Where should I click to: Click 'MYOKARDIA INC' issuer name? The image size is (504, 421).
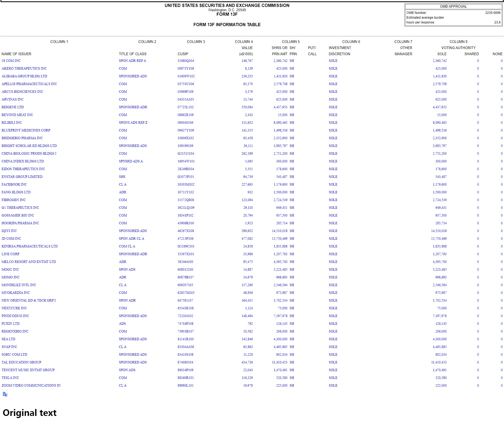16,293
